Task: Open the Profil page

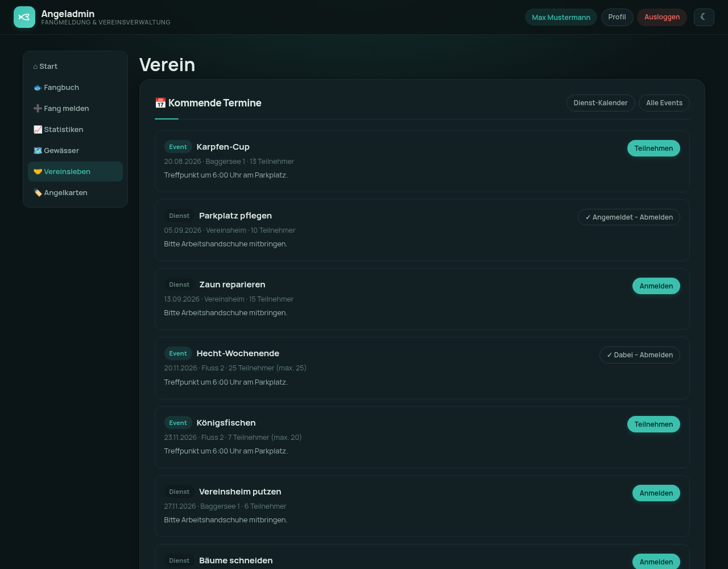Action: coord(617,17)
